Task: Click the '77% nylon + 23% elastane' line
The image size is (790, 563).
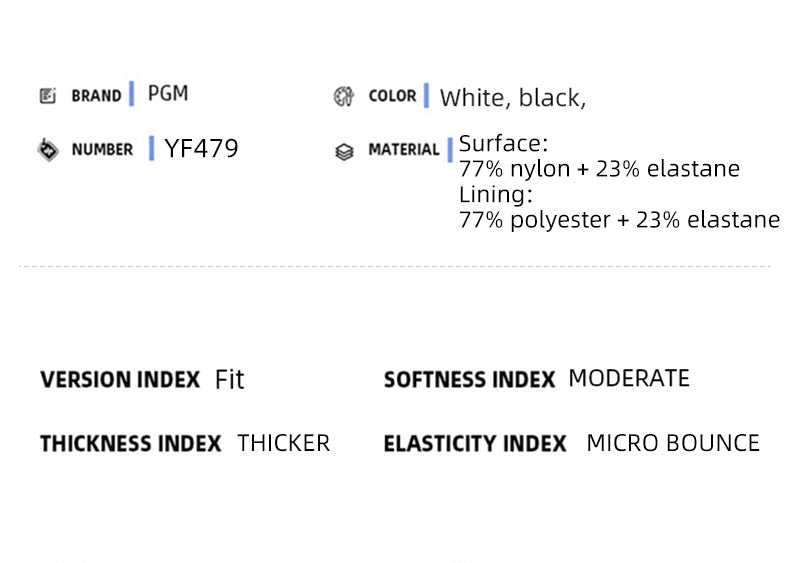Action: [599, 169]
